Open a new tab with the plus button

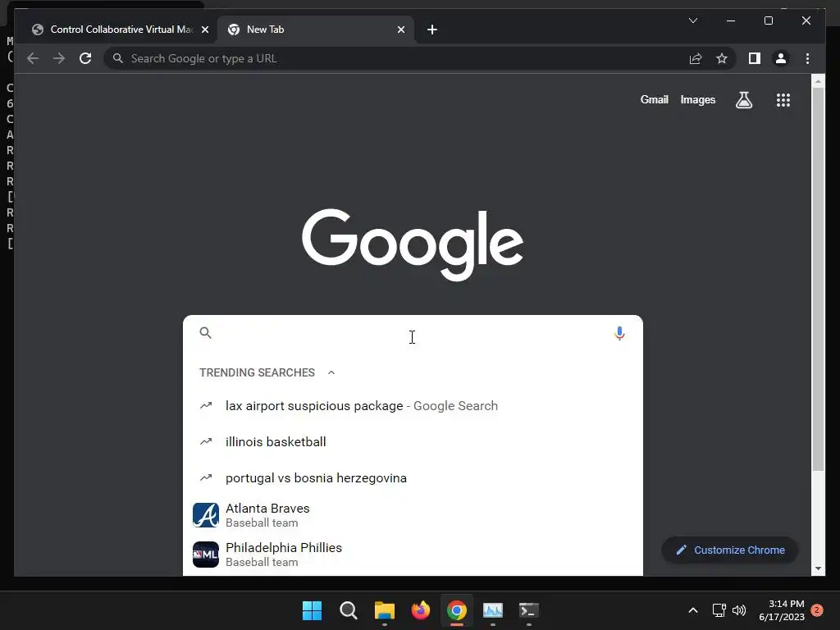pos(432,30)
